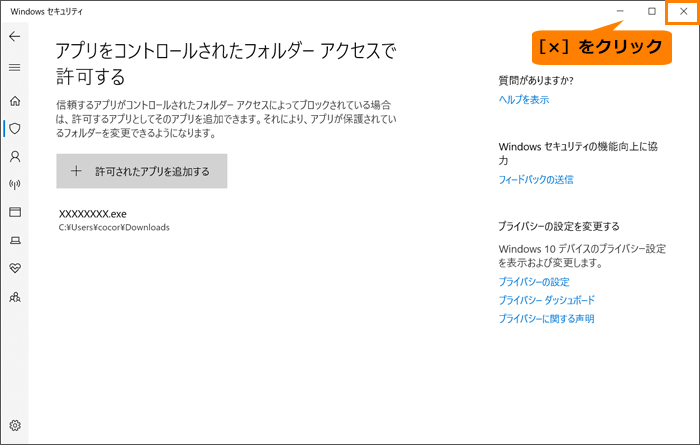700x445 pixels.
Task: Maximize the Windows セキュリティ window
Action: 652,12
